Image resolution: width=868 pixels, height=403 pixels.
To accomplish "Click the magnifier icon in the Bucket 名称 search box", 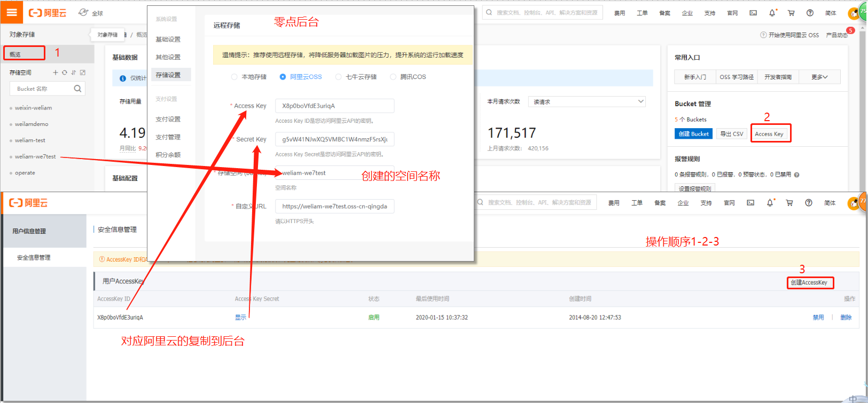I will click(x=77, y=89).
